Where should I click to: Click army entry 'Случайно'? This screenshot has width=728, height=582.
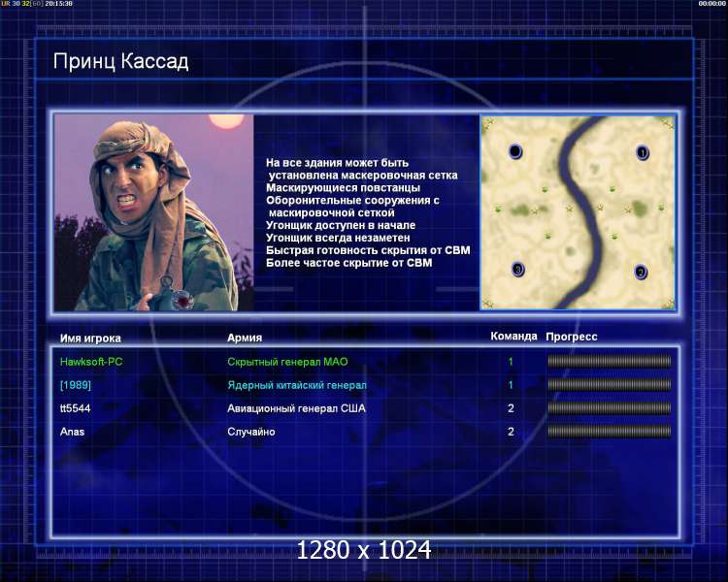[x=251, y=432]
